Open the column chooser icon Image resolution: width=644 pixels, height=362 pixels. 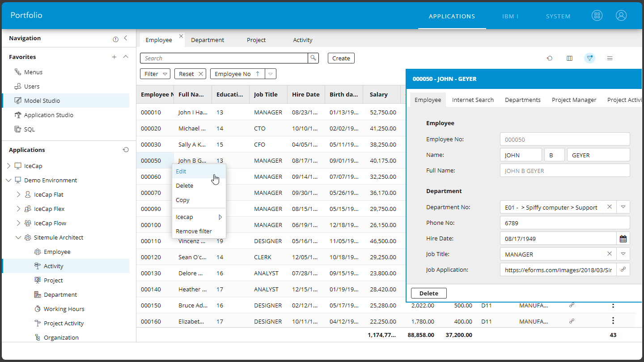[569, 58]
